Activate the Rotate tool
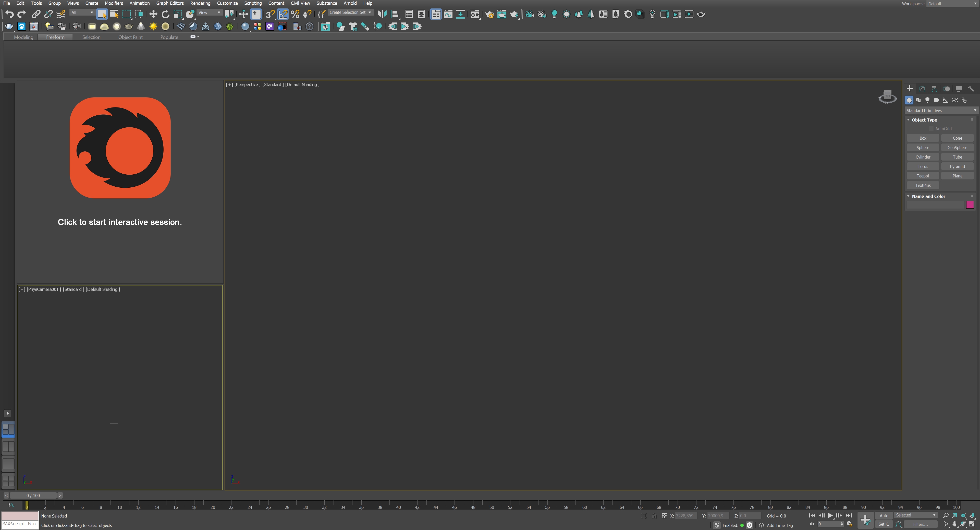The width and height of the screenshot is (980, 530). click(x=165, y=14)
